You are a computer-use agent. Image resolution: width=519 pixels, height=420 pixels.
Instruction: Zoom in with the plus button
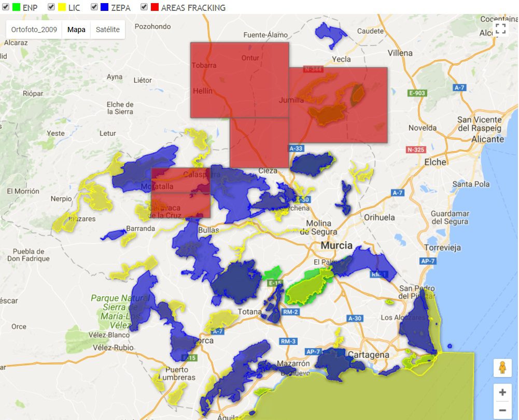point(502,393)
